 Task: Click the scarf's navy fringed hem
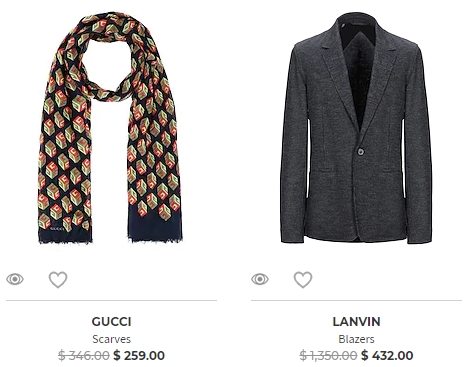click(x=155, y=228)
